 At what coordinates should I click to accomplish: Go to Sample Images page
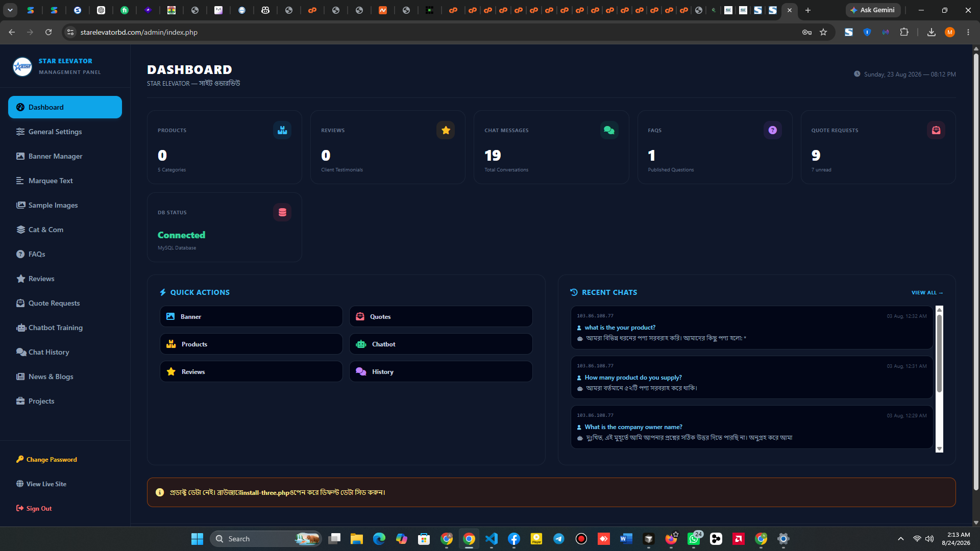65,205
